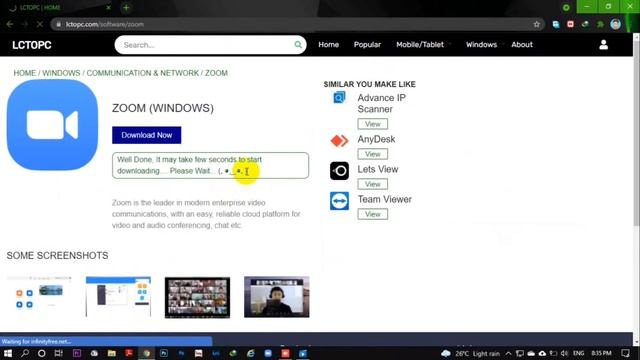Open Cortana circle on taskbar
This screenshot has width=640, height=360.
[x=42, y=353]
